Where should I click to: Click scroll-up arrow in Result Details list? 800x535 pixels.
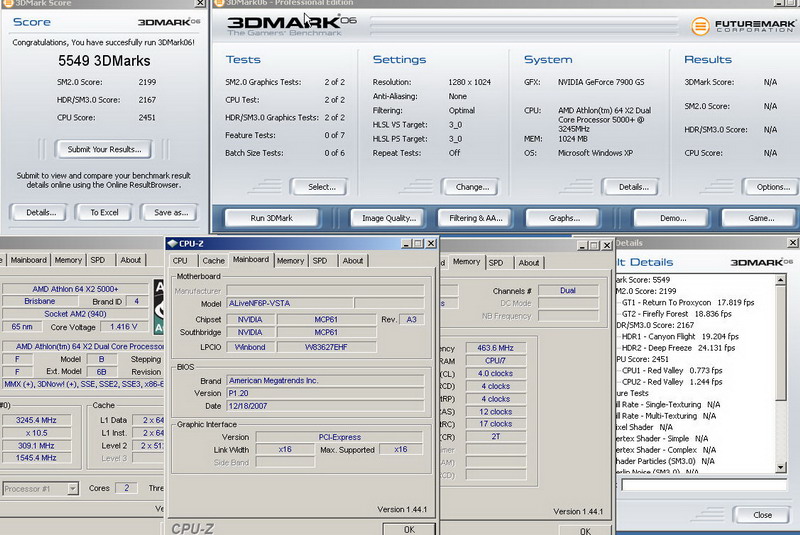(781, 280)
